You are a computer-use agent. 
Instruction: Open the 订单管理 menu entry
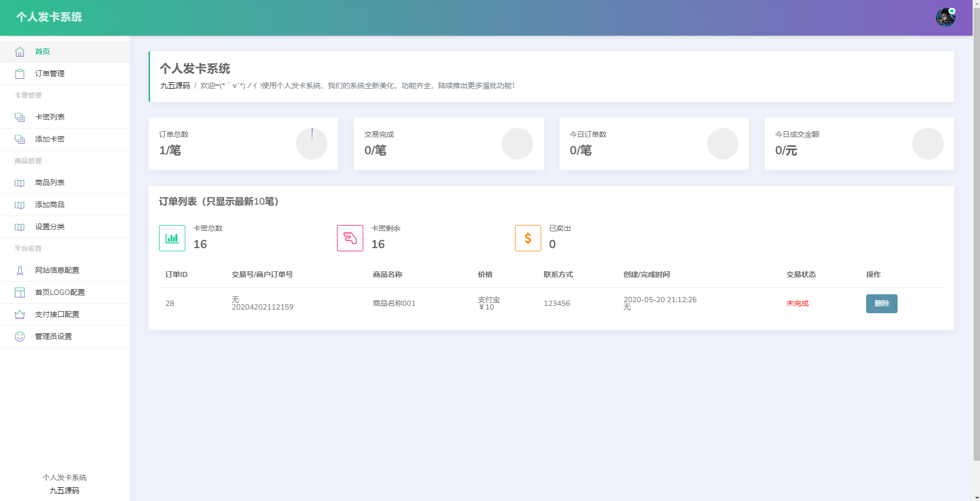click(x=50, y=73)
